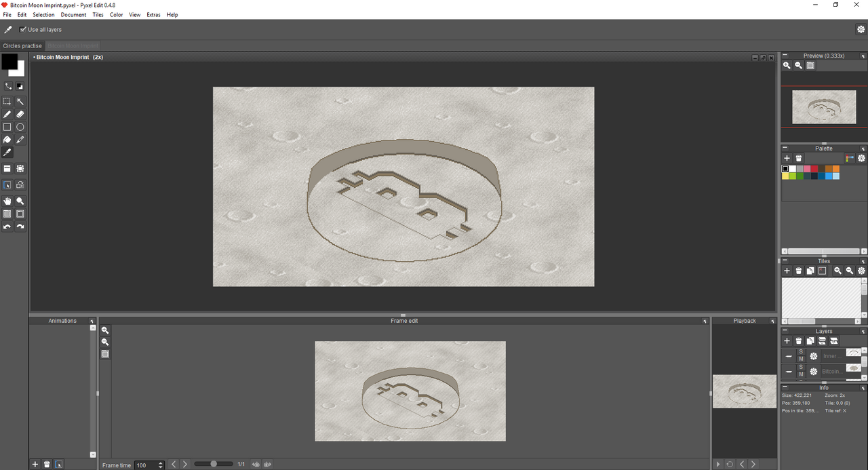The image size is (868, 470).
Task: Delete selected color from Palette
Action: click(x=799, y=158)
